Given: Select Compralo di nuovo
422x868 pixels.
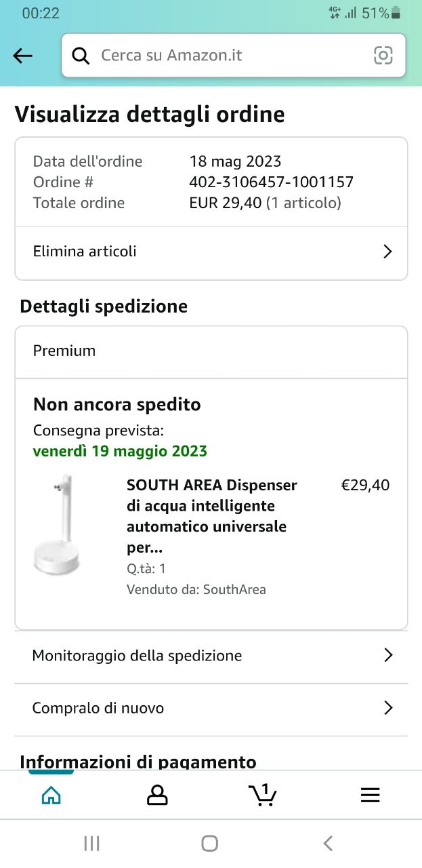Looking at the screenshot, I should coord(98,708).
